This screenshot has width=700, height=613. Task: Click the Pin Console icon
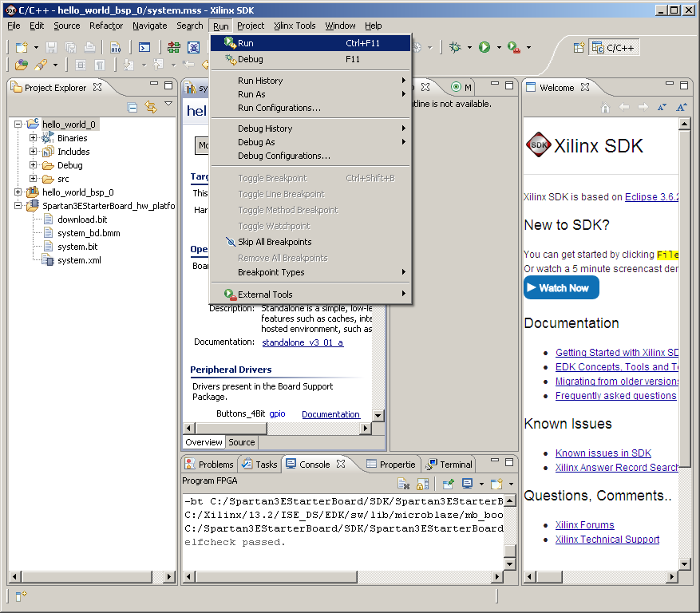(x=449, y=484)
